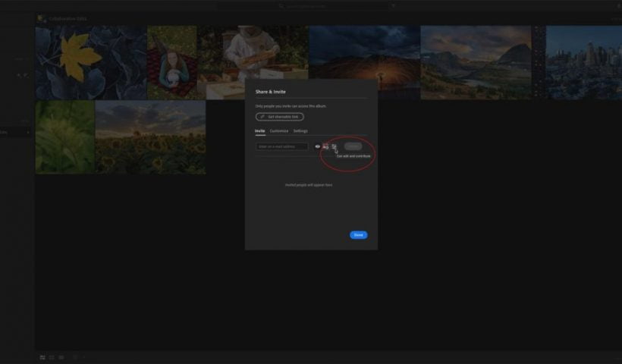Choose the 'Can edit and contribute' permission icon
Viewport: 622px width, 364px height.
334,146
